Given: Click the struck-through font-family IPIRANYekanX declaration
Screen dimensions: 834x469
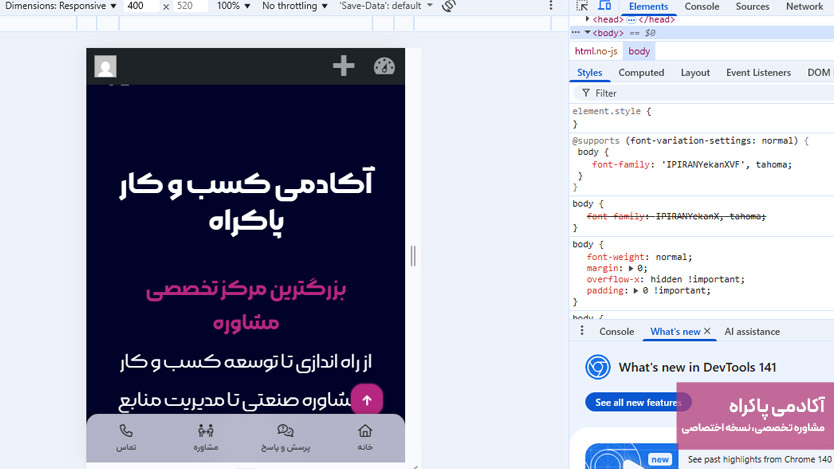Looking at the screenshot, I should [676, 216].
